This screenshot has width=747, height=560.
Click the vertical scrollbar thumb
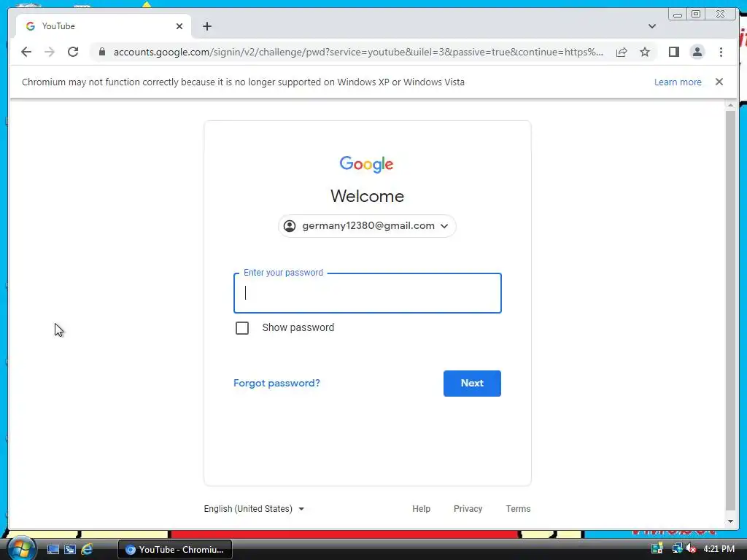click(x=730, y=310)
